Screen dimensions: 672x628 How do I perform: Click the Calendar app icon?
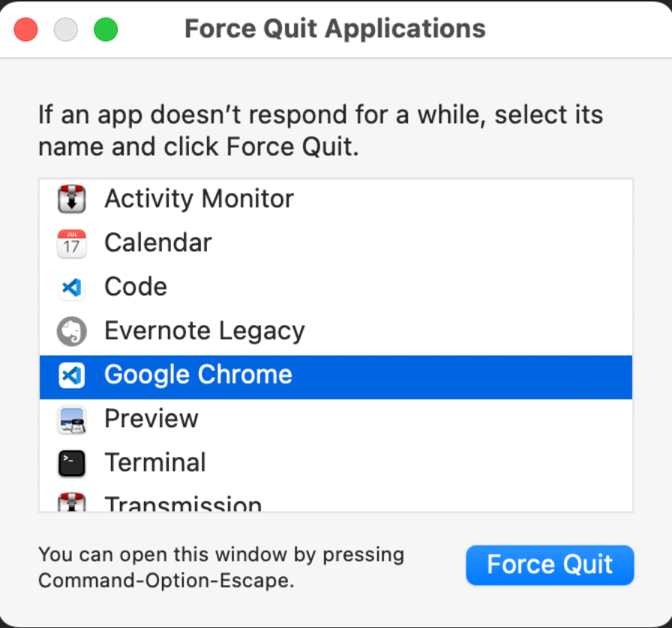tap(72, 244)
